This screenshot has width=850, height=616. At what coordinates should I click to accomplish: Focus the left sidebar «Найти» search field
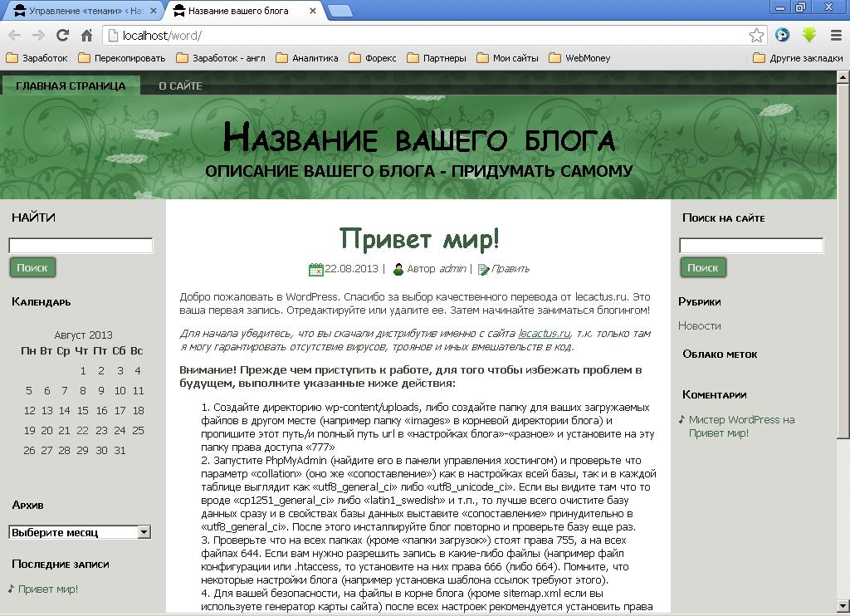click(x=81, y=246)
